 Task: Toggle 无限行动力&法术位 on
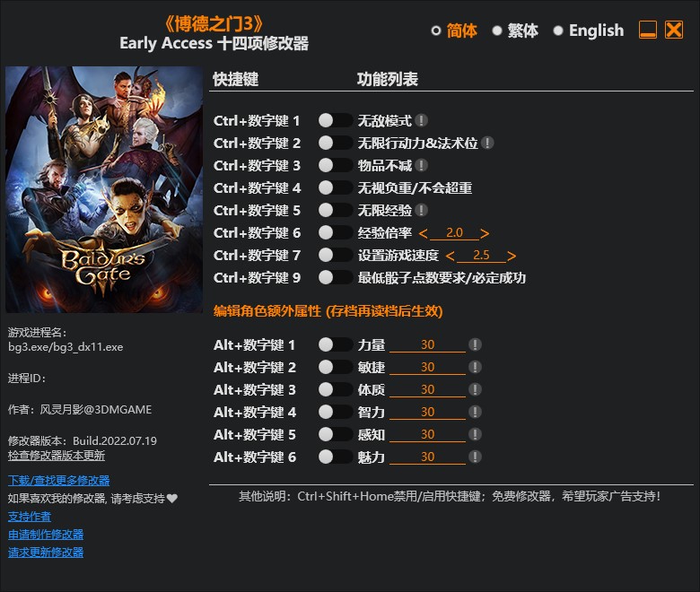click(336, 143)
